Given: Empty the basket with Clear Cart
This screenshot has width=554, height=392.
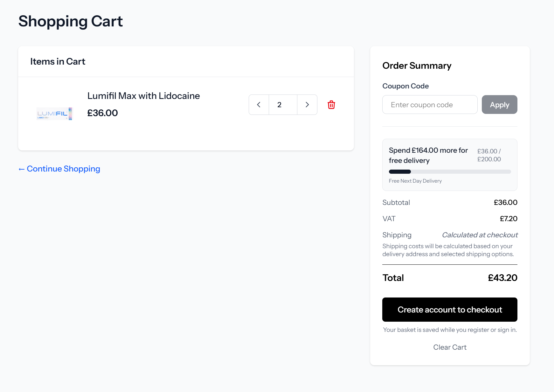Looking at the screenshot, I should 450,347.
